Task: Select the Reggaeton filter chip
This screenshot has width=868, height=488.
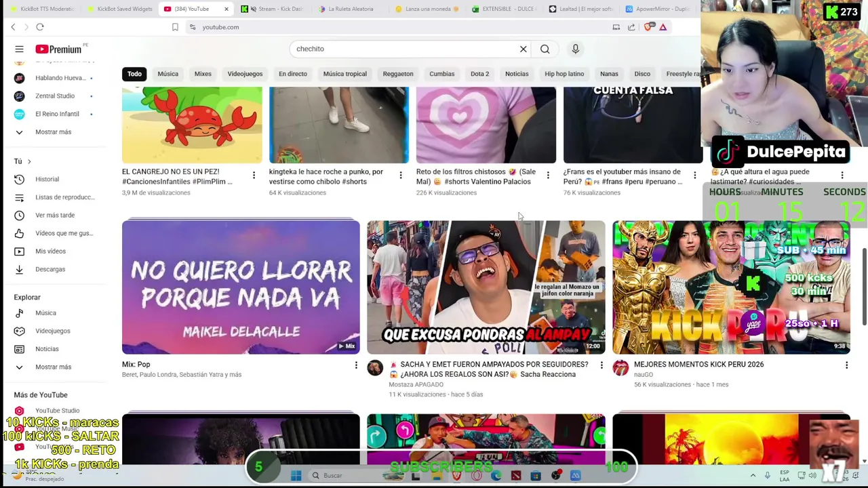Action: coord(398,74)
